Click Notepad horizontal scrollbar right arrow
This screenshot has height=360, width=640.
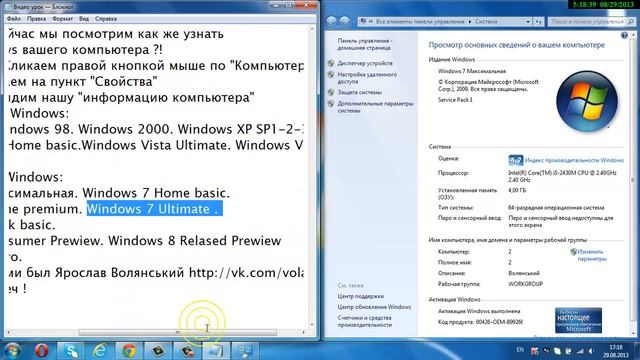click(303, 332)
